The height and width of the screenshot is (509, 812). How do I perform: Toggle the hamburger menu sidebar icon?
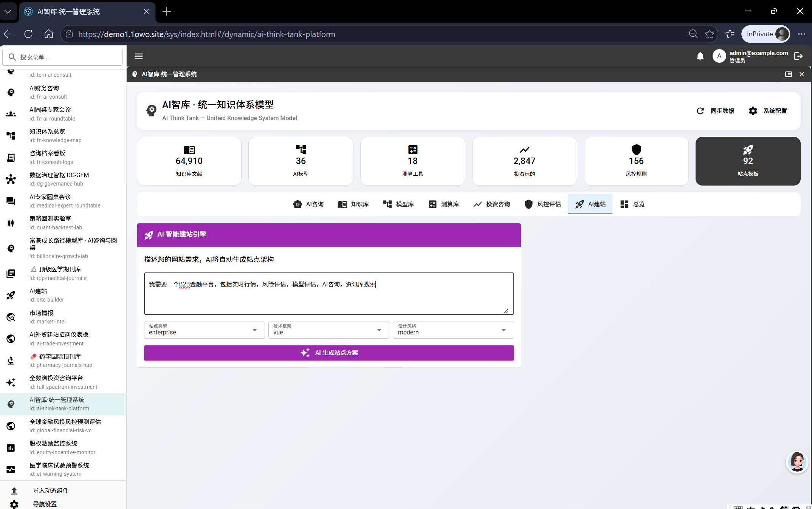(139, 56)
